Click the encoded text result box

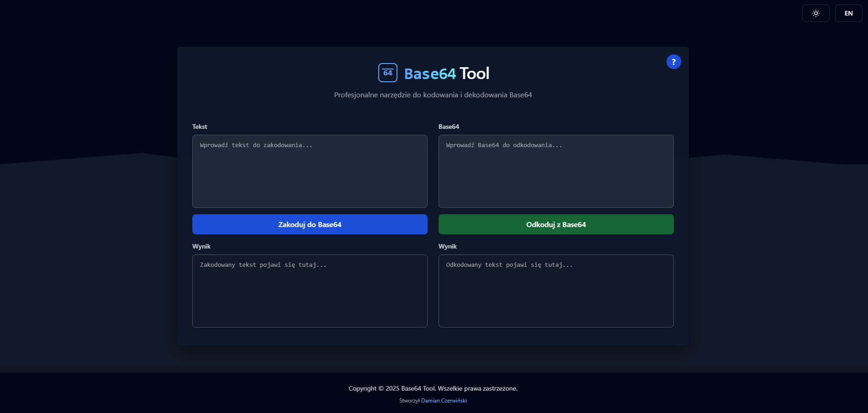pyautogui.click(x=310, y=291)
